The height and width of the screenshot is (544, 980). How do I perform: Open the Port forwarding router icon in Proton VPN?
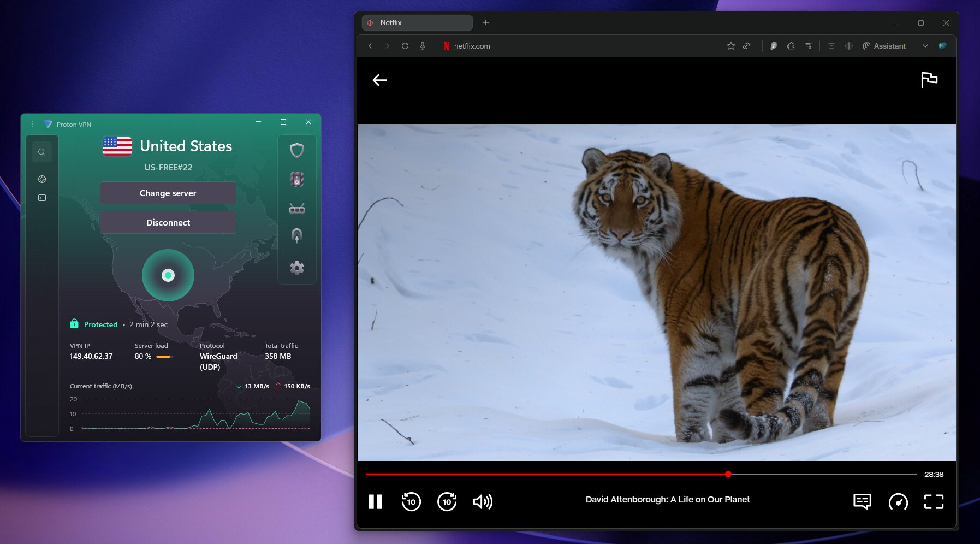pos(297,209)
